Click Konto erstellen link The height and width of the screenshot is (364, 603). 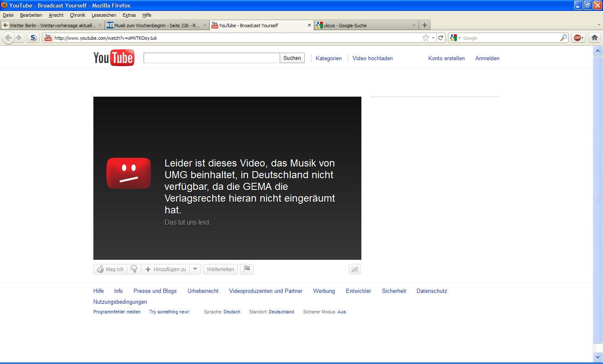click(x=446, y=58)
